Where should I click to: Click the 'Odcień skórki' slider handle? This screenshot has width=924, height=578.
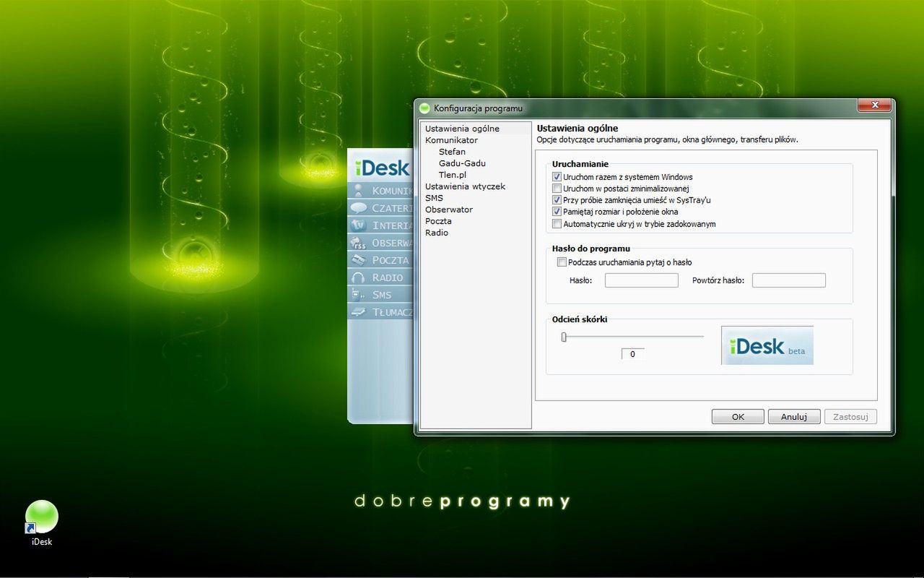(564, 337)
